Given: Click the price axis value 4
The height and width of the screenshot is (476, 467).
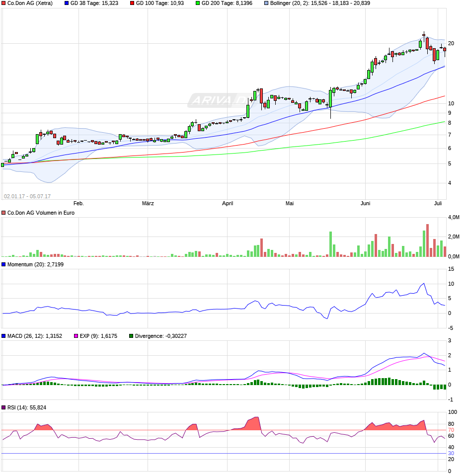Looking at the screenshot, I should tap(450, 183).
